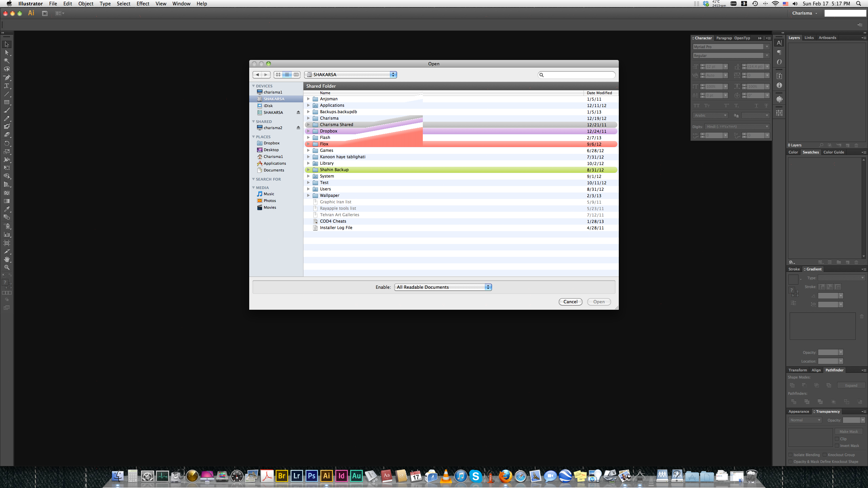The height and width of the screenshot is (488, 868).
Task: Open the Effect menu
Action: tap(143, 4)
